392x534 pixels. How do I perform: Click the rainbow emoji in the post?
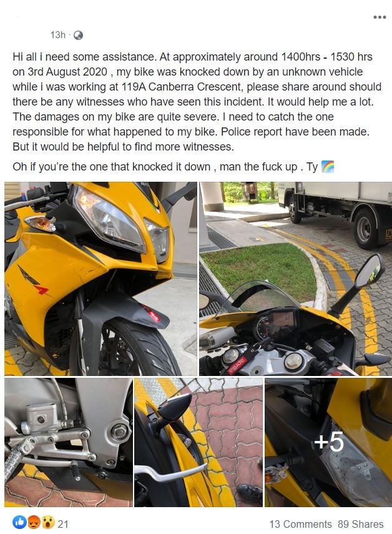pos(328,167)
